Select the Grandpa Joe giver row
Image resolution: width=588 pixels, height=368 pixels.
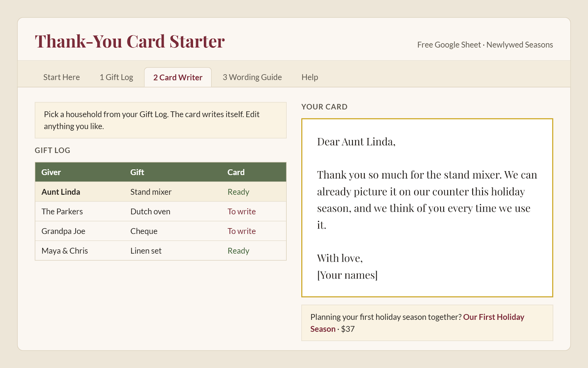tap(161, 231)
